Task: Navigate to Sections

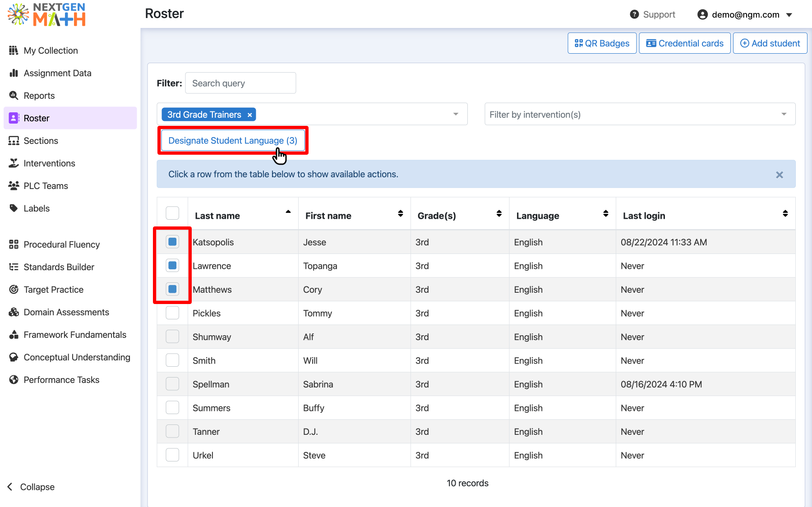Action: click(70, 141)
